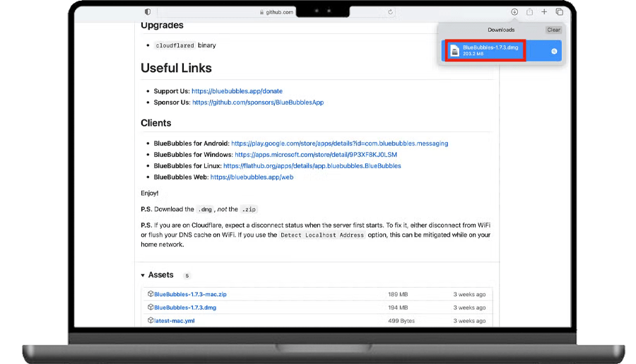Open the bluebubbles.app/donate link
Image resolution: width=636 pixels, height=364 pixels.
tap(237, 91)
